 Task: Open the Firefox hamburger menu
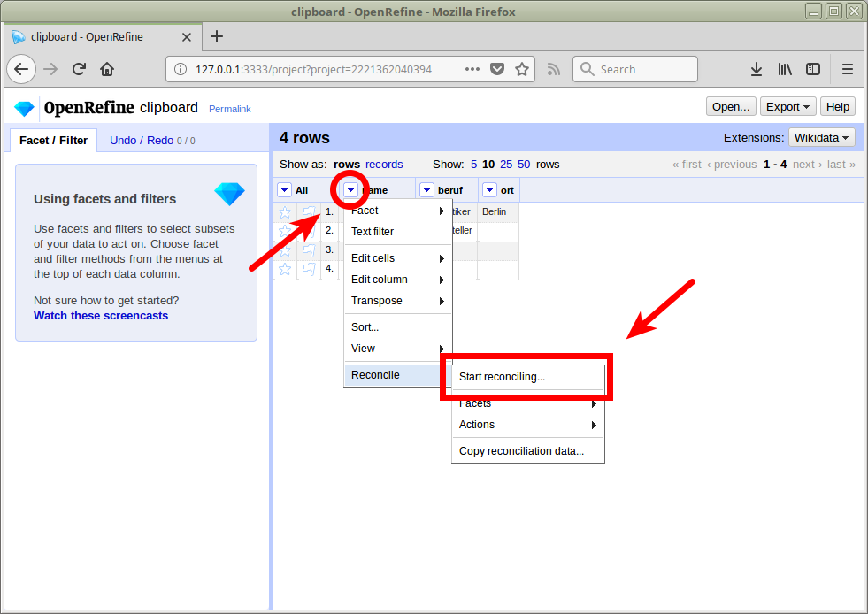[847, 69]
